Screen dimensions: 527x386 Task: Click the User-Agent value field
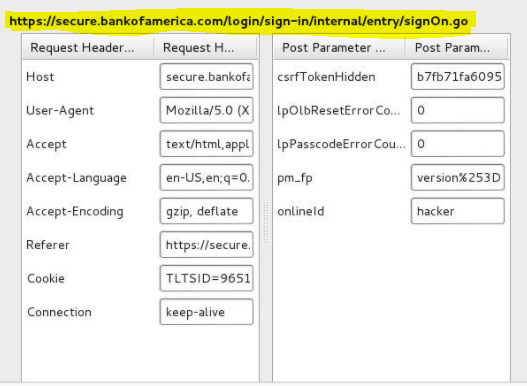coord(206,110)
